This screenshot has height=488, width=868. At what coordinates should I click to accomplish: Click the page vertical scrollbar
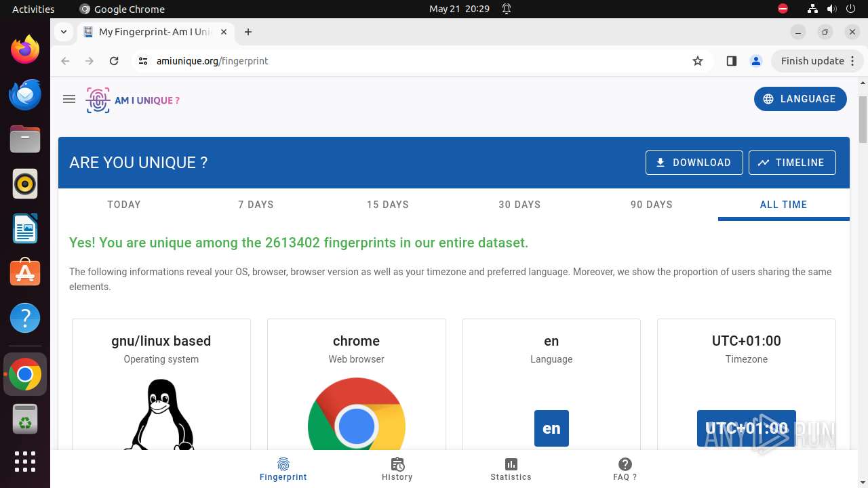863,119
